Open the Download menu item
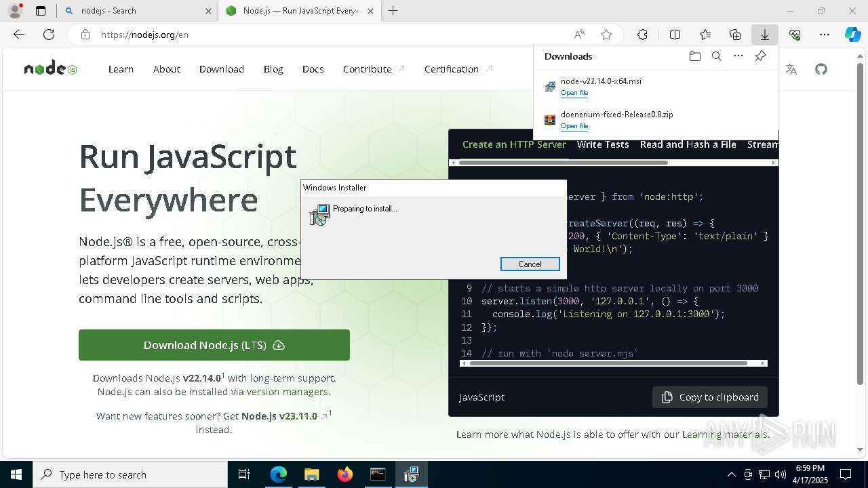868x488 pixels. pyautogui.click(x=222, y=69)
